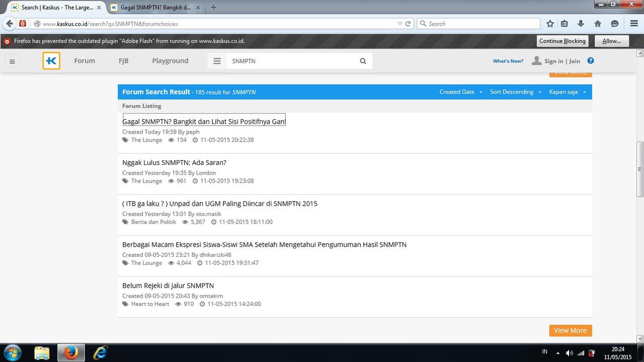Open the Windows Start button
644x362 pixels.
[12, 353]
